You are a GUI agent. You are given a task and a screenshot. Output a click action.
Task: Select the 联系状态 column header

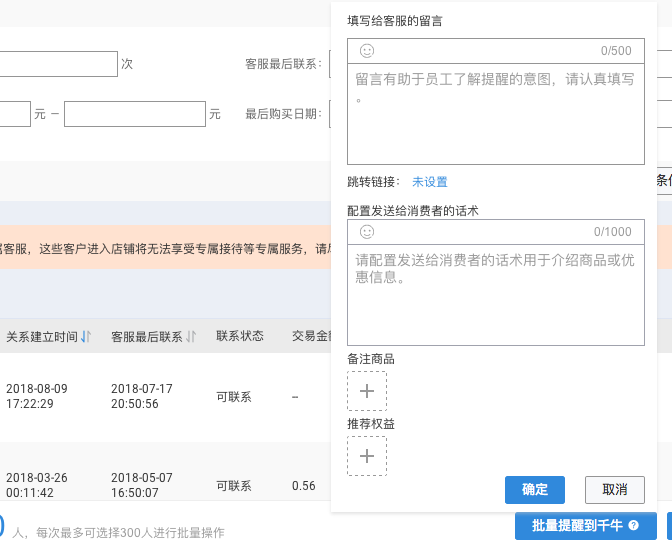pos(240,336)
